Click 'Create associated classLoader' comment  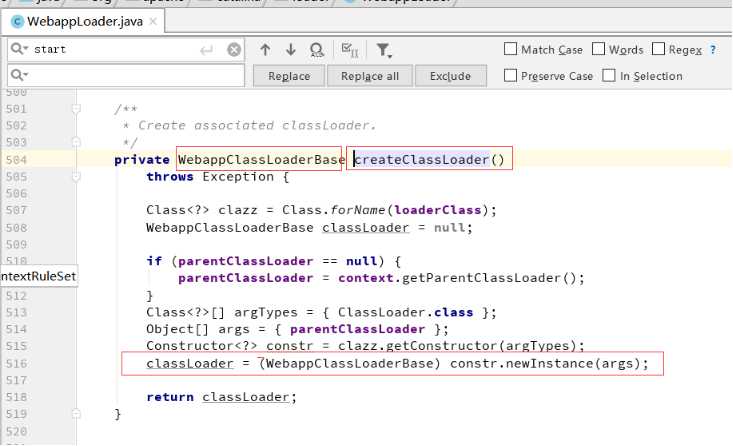click(x=257, y=125)
